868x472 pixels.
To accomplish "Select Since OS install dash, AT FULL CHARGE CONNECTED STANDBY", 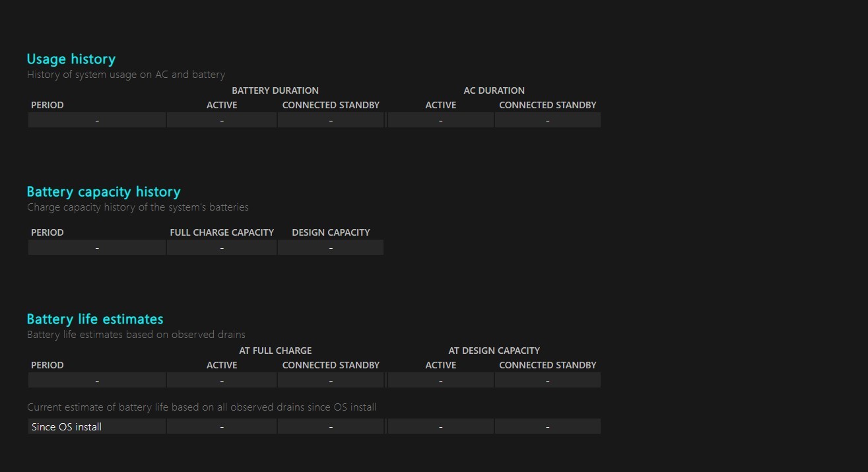I will point(331,426).
